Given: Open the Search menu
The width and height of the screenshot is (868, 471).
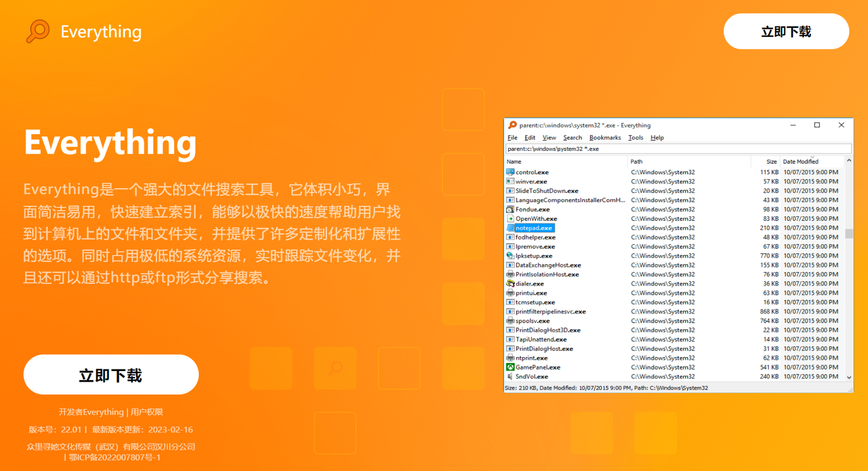Looking at the screenshot, I should (573, 138).
